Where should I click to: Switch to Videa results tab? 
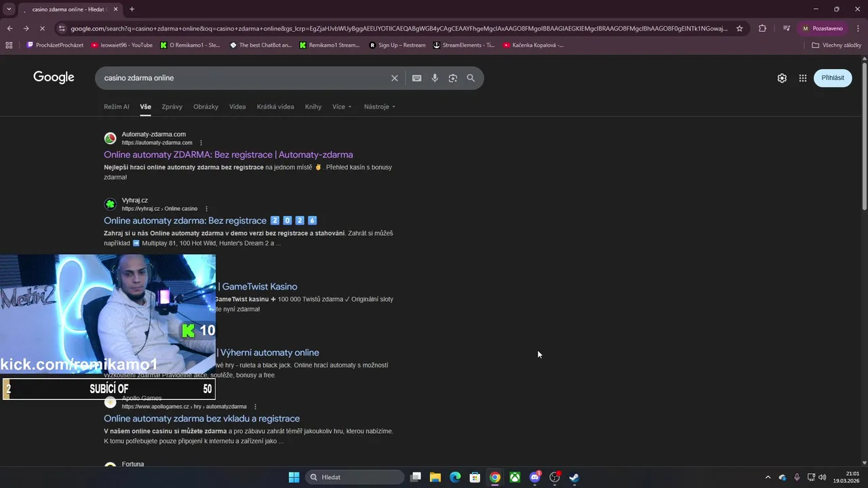click(x=237, y=106)
